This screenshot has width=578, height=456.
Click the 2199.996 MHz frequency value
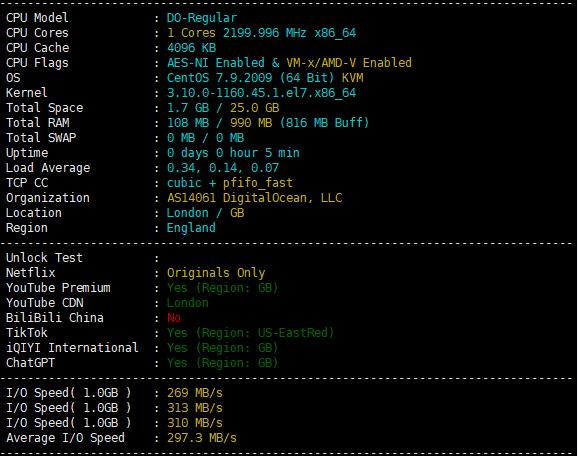point(264,33)
